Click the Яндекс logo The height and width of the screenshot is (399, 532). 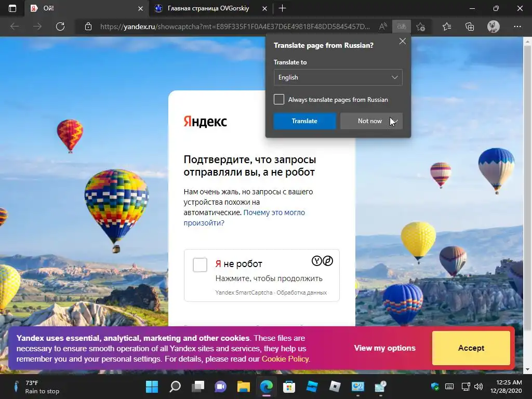pyautogui.click(x=205, y=122)
